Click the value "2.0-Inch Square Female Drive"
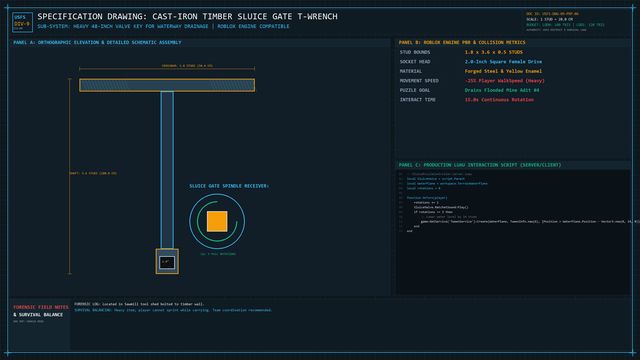This screenshot has height=360, width=640. [503, 62]
